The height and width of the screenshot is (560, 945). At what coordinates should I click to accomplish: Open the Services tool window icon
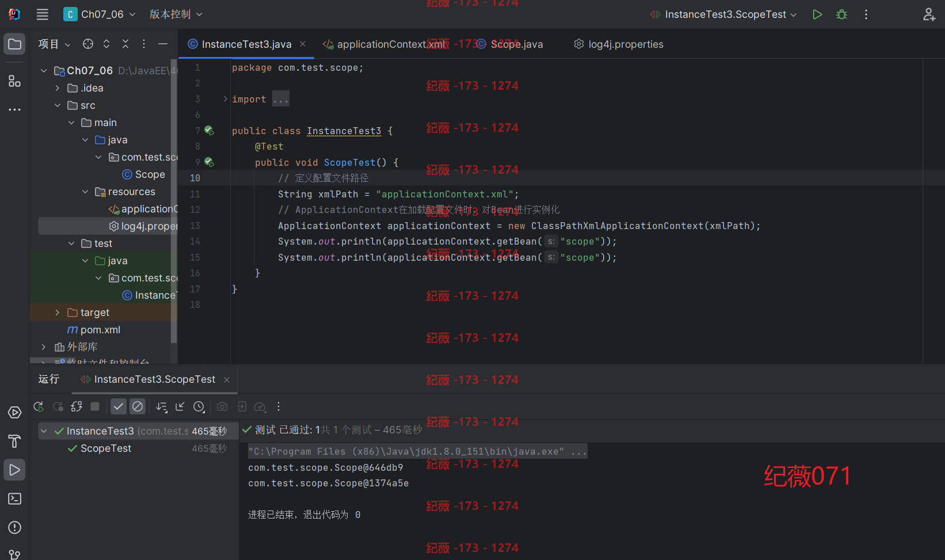pyautogui.click(x=15, y=413)
